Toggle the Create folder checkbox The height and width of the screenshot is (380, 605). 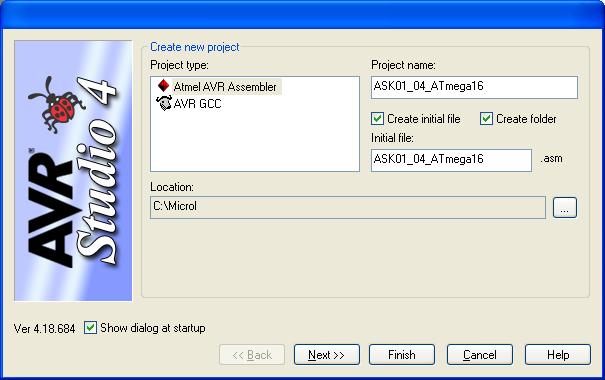[486, 118]
